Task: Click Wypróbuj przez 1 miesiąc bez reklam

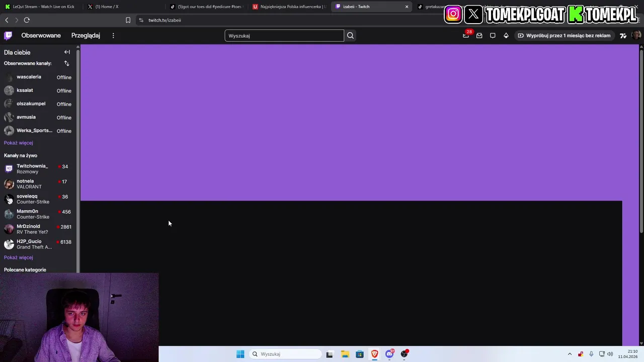Action: (564, 36)
